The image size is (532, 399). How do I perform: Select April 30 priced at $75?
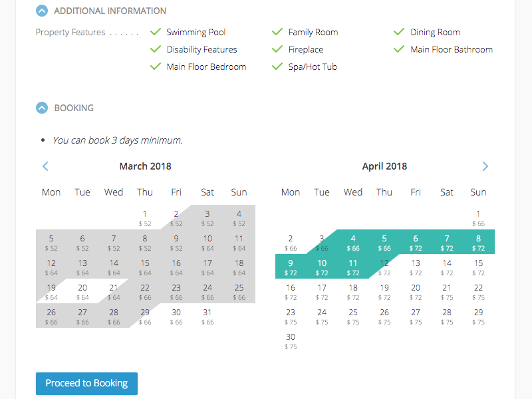[x=291, y=340]
